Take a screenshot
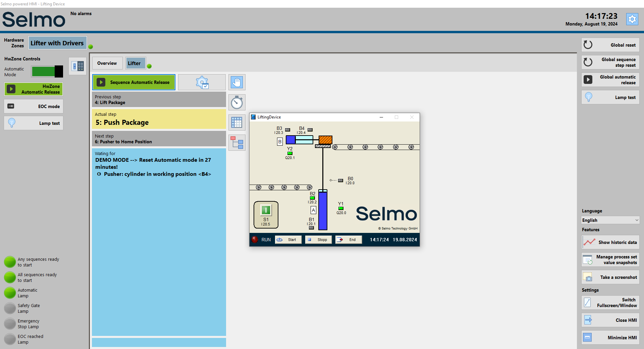The width and height of the screenshot is (644, 349). coord(610,277)
